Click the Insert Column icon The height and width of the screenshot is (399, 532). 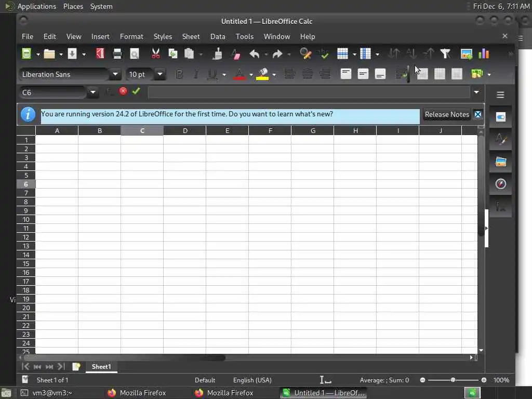point(365,54)
